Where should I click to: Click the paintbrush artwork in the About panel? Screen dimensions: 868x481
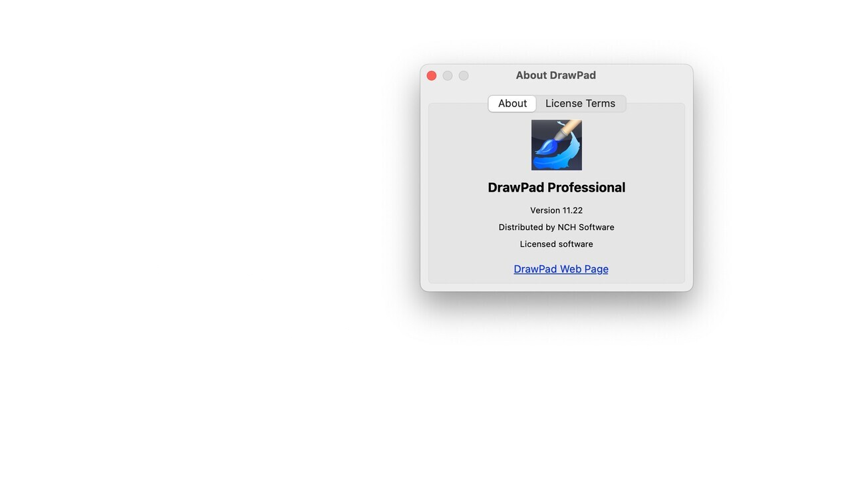[556, 144]
